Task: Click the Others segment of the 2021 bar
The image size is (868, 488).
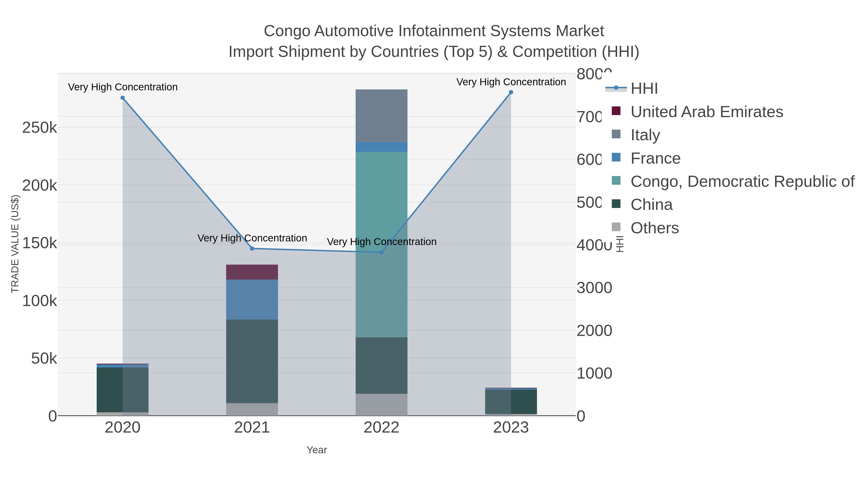Action: click(x=252, y=409)
